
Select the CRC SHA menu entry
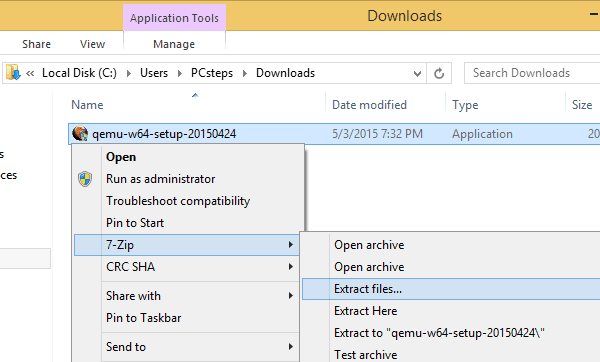point(187,266)
